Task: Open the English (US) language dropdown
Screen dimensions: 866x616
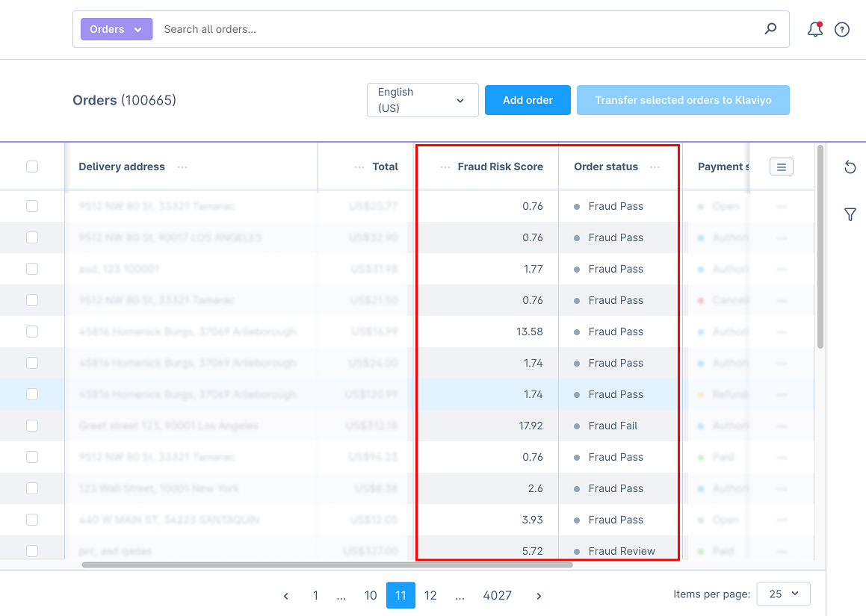Action: click(422, 100)
